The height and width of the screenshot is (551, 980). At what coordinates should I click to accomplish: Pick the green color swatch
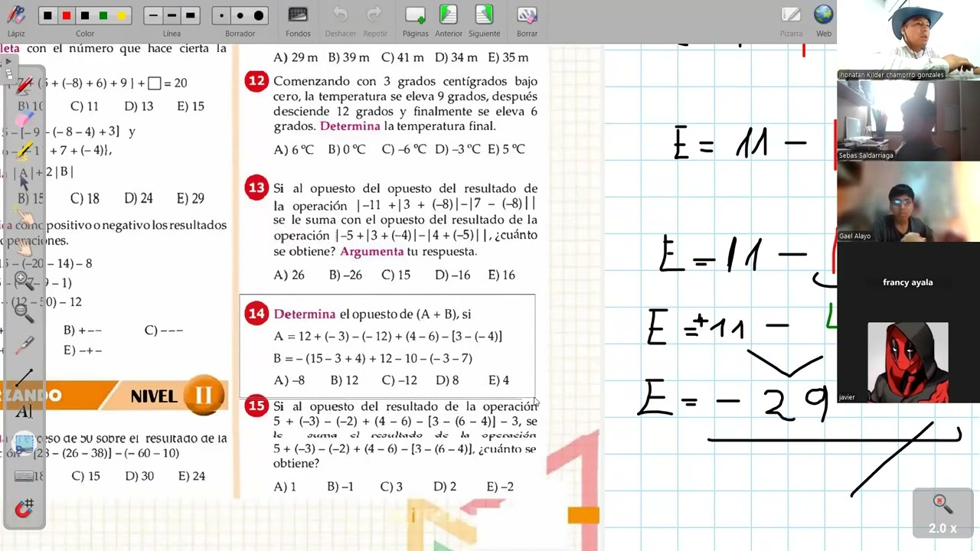103,15
